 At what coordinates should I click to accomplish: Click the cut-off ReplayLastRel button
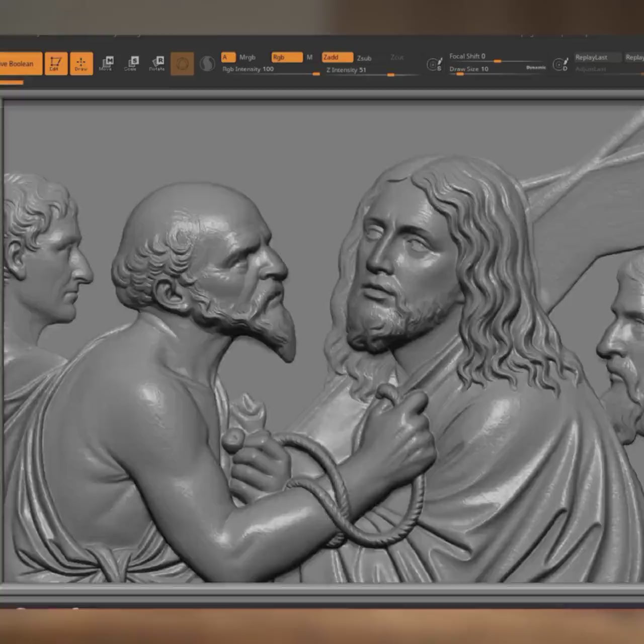[x=634, y=57]
